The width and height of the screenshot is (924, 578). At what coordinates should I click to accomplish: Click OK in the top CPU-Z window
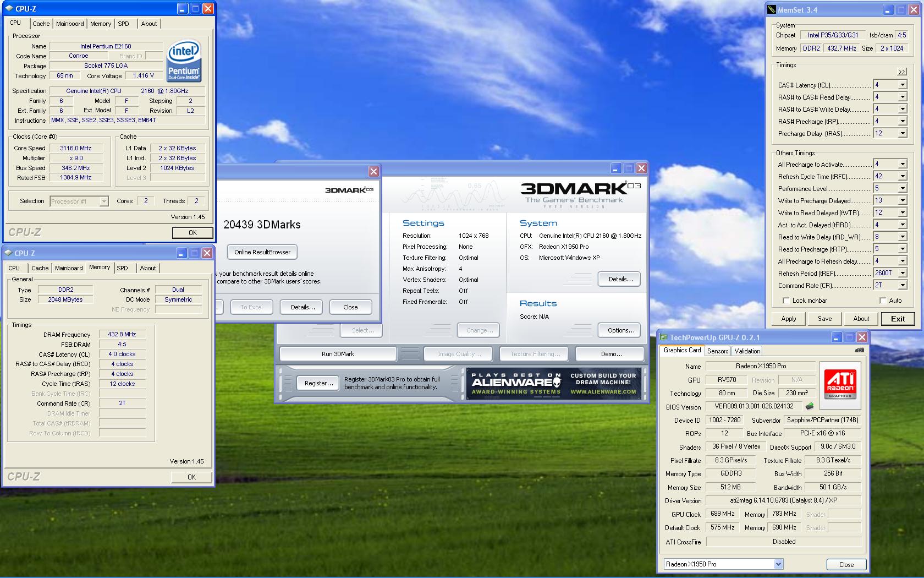pos(193,233)
